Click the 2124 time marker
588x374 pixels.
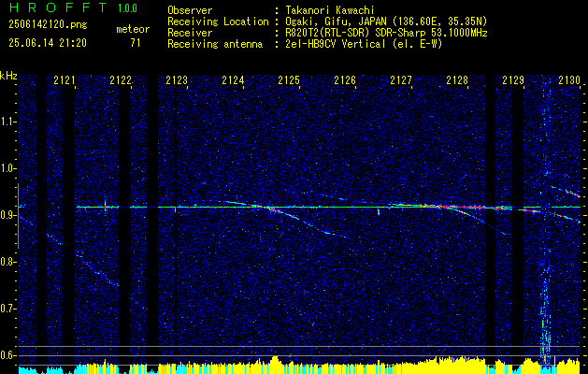click(x=233, y=80)
